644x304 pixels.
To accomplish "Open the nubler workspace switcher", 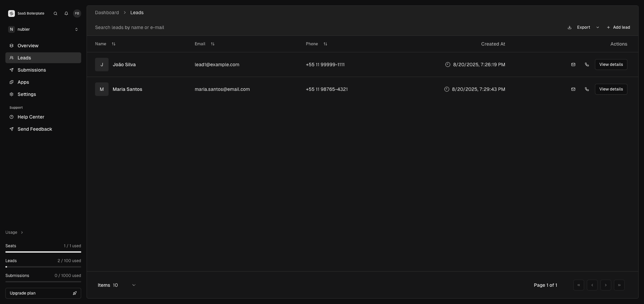I will (76, 29).
